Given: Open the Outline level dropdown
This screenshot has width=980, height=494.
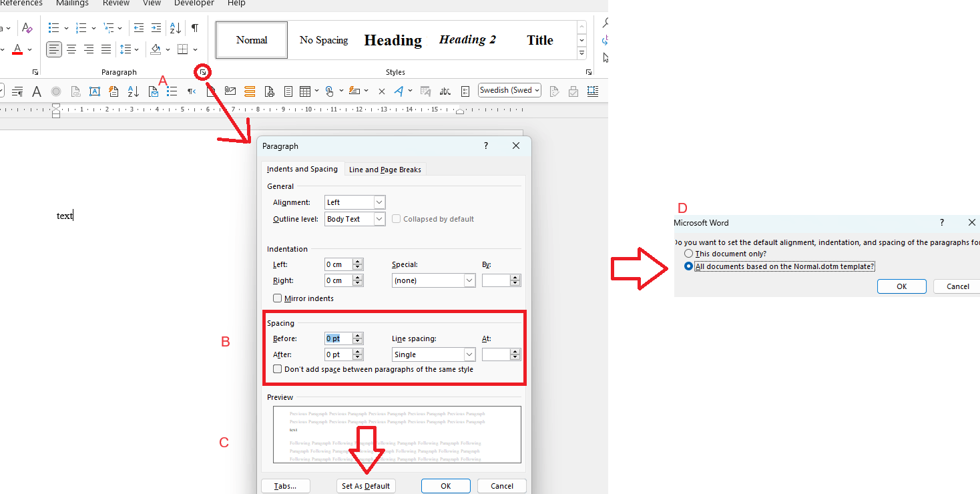Looking at the screenshot, I should click(379, 219).
